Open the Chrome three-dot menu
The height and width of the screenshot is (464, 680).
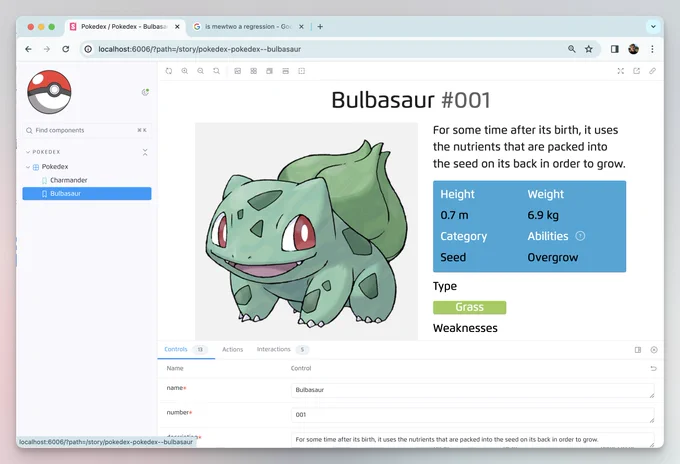pos(652,49)
